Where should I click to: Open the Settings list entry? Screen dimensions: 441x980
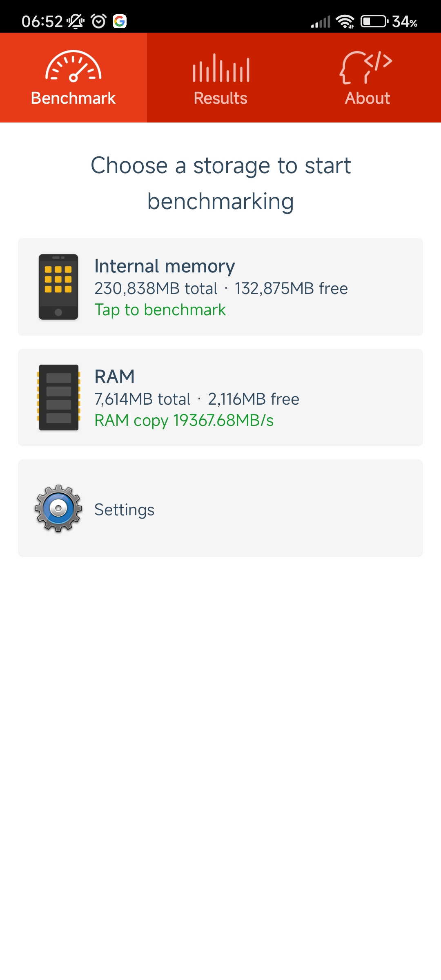click(x=220, y=508)
